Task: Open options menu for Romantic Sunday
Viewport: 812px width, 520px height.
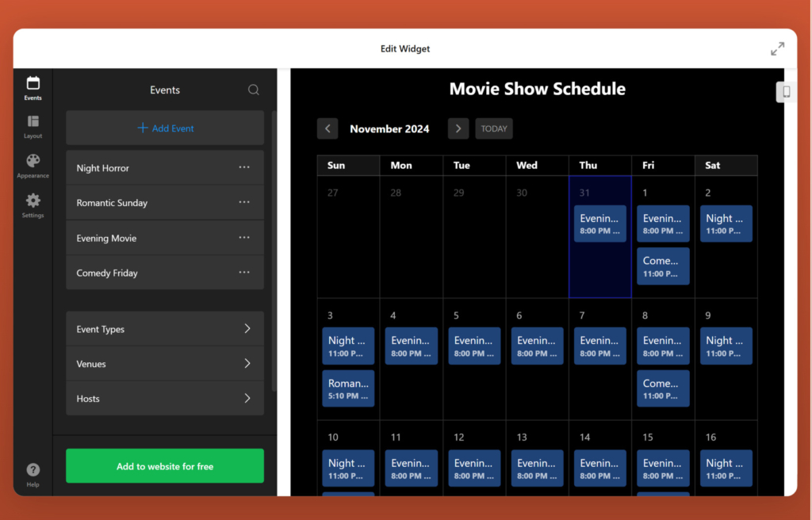Action: [x=243, y=202]
